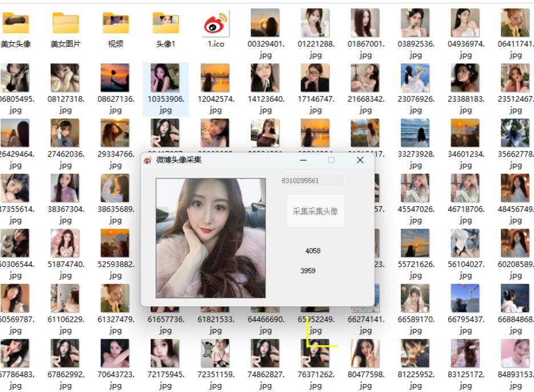Close the 微博头像采集 dialog
The height and width of the screenshot is (392, 534).
click(x=360, y=161)
